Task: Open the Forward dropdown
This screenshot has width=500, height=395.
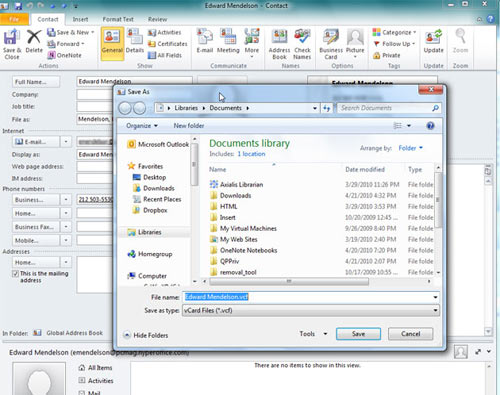Action: pyautogui.click(x=83, y=44)
